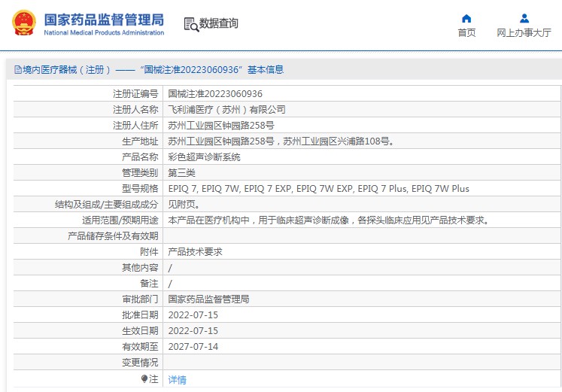Click the 审批部门 row label
The width and height of the screenshot is (562, 392).
coord(140,299)
